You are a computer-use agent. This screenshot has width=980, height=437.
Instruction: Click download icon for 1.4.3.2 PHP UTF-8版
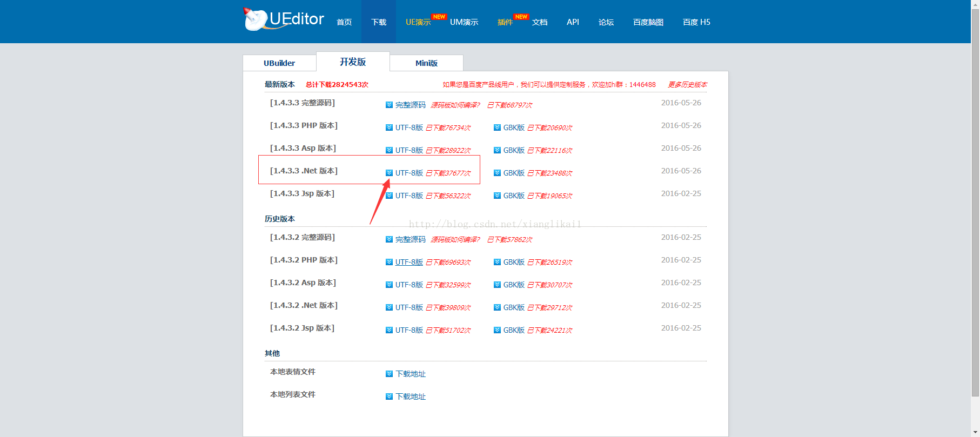tap(389, 262)
